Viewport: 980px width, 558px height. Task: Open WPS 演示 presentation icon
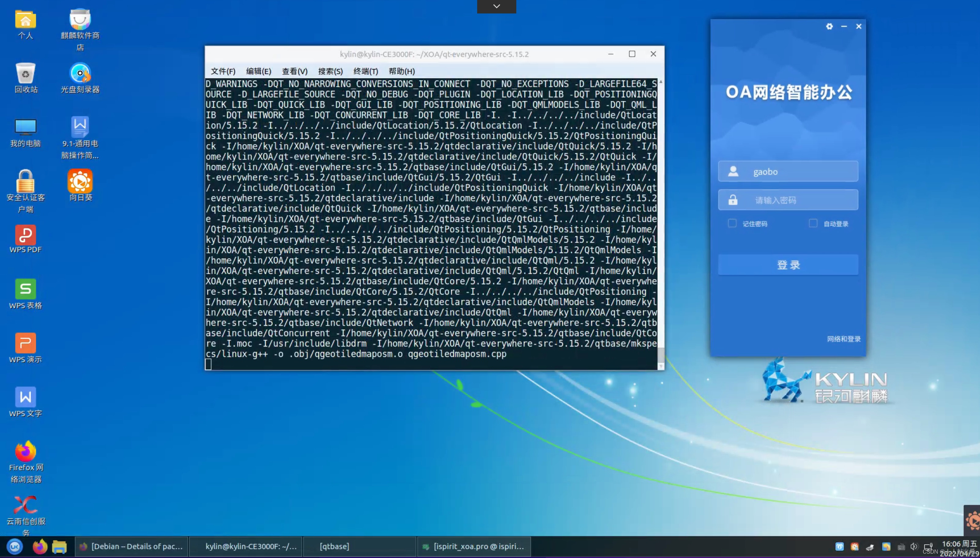point(25,348)
